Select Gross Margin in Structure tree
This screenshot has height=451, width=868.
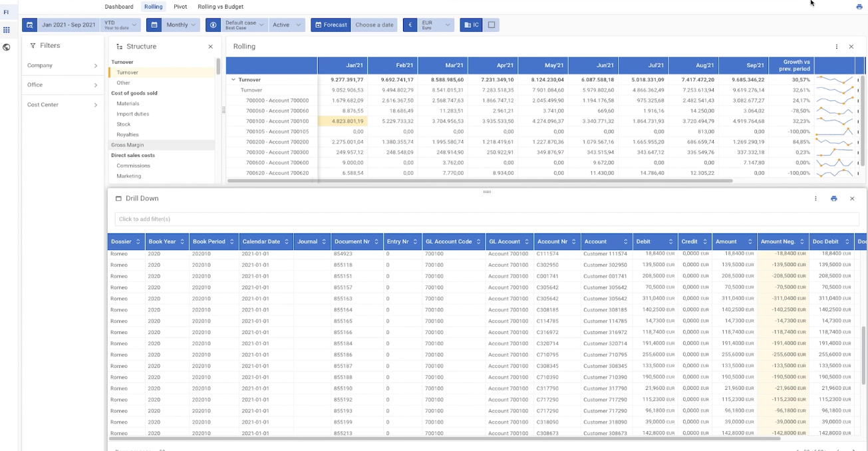(128, 145)
